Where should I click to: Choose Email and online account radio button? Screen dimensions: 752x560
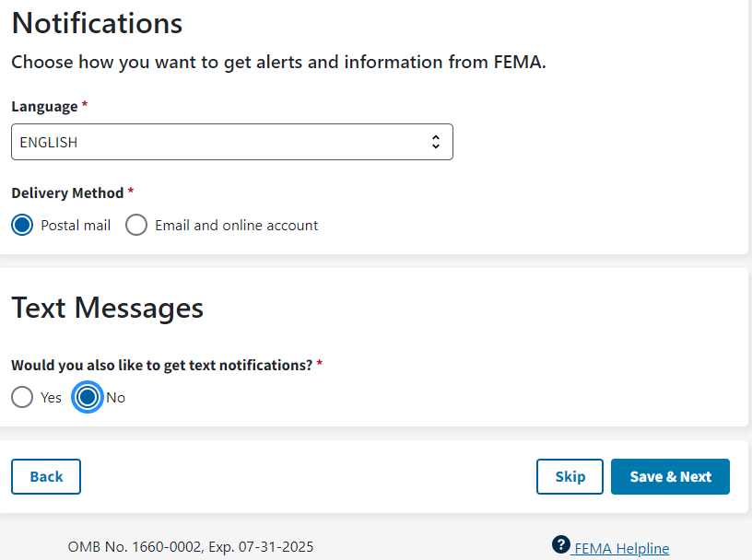136,225
